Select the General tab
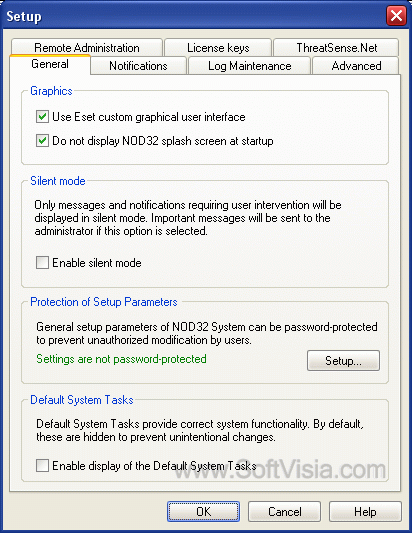The width and height of the screenshot is (412, 533). tap(50, 64)
